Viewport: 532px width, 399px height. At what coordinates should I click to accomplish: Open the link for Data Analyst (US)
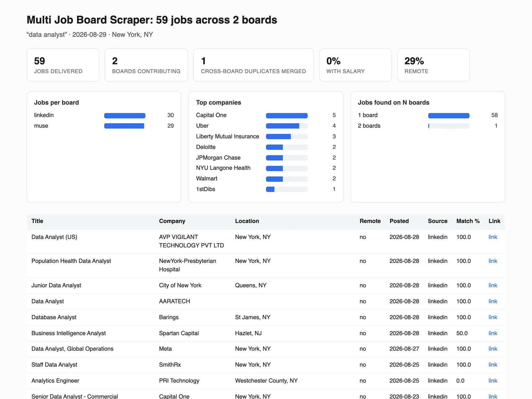coord(493,237)
